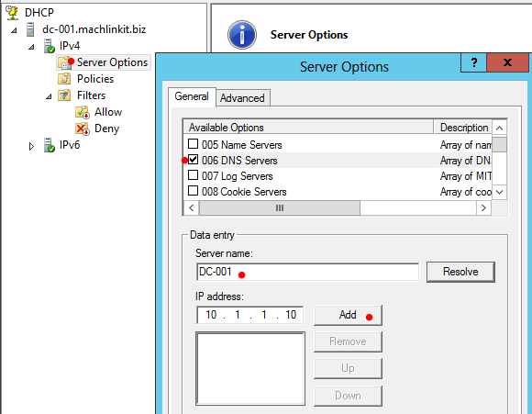Select the DHCP root label

point(39,13)
